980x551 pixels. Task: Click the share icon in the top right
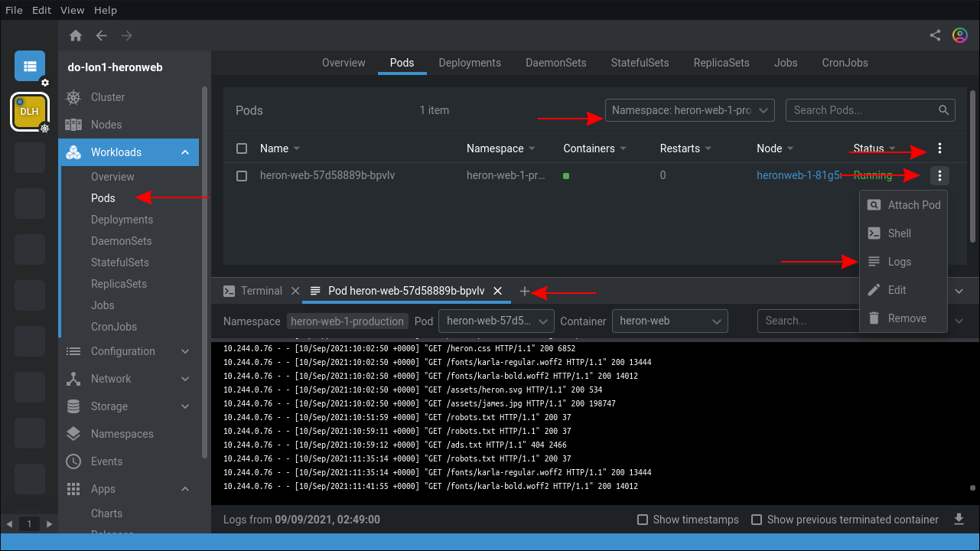935,35
